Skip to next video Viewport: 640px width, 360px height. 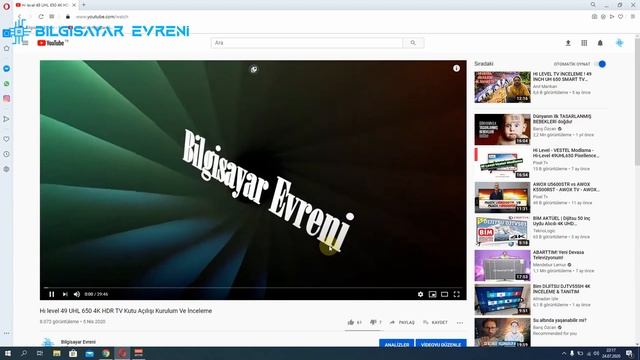coord(65,294)
